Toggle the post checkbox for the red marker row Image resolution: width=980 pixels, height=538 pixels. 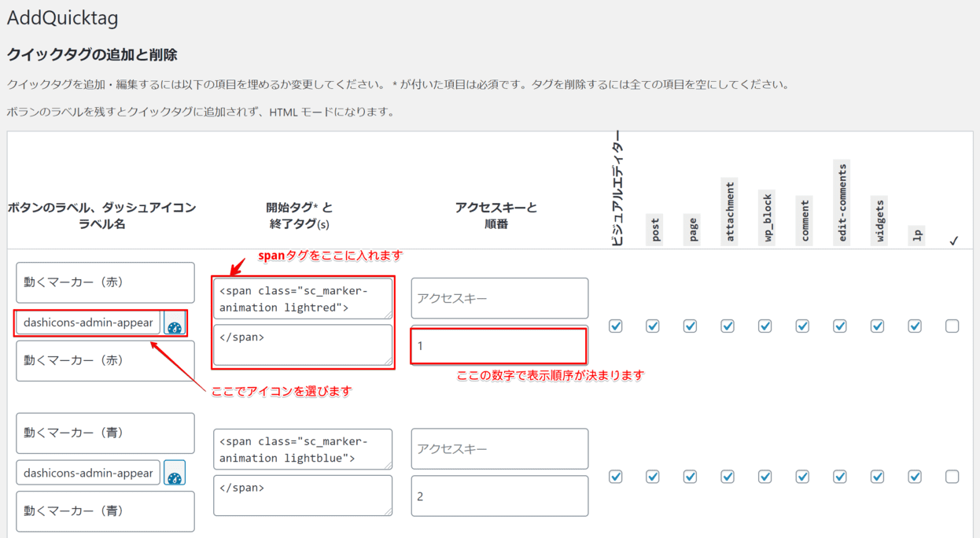coord(654,326)
